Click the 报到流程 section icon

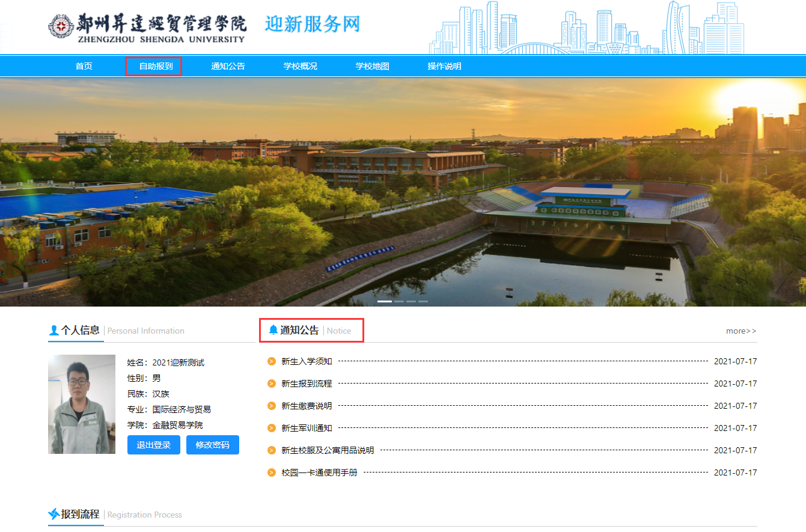(x=54, y=514)
